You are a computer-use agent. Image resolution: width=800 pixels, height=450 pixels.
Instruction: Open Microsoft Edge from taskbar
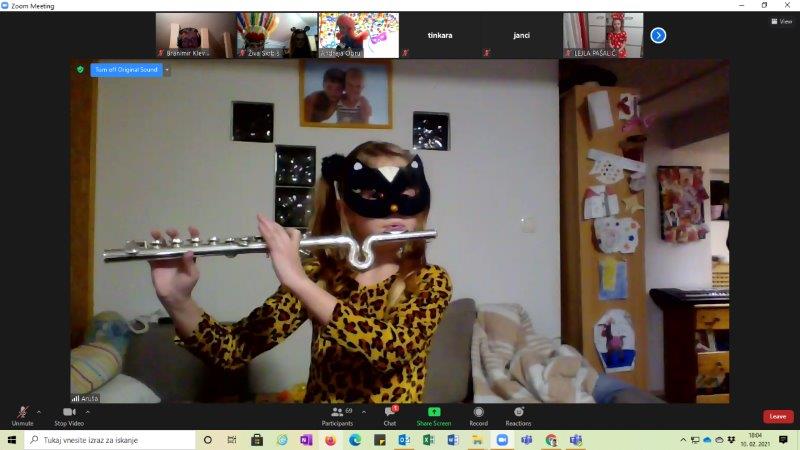pos(355,440)
